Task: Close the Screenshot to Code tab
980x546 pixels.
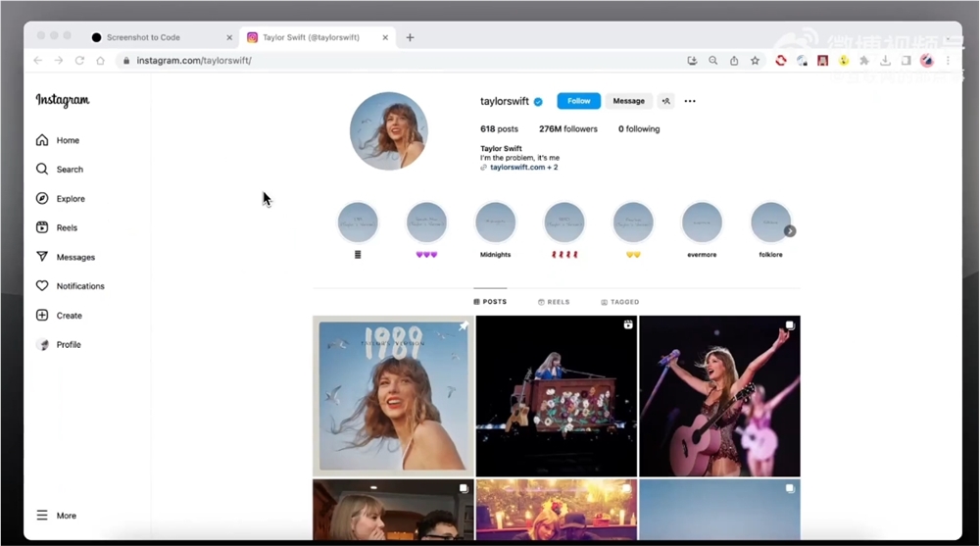Action: (229, 37)
